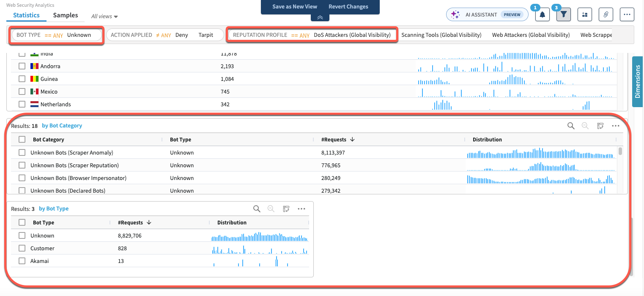Open the All views dropdown

pos(104,17)
